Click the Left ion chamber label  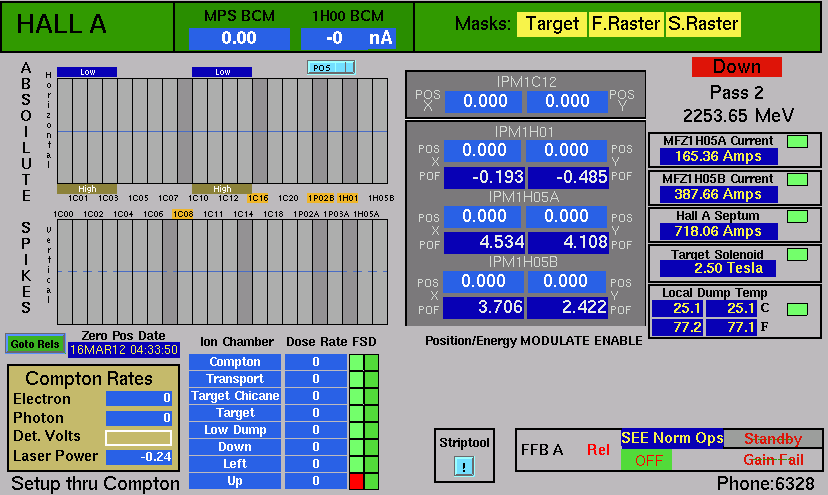coord(235,464)
